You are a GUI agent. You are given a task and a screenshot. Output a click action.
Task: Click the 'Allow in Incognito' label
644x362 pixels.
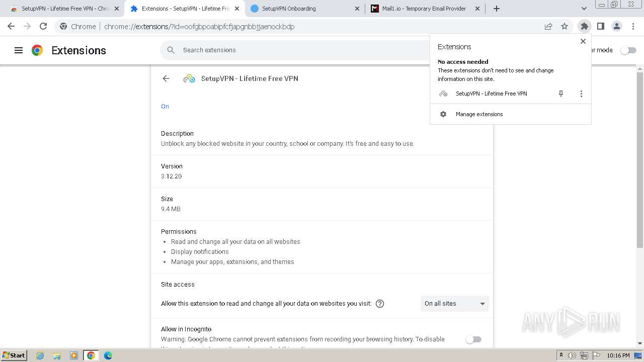coord(186,329)
